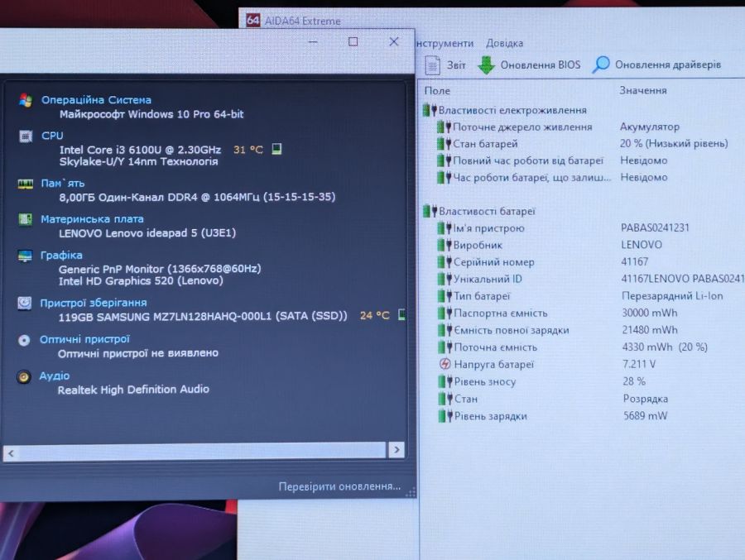The height and width of the screenshot is (560, 745).
Task: Click the storage drive icon beside Пристрої зберігання
Action: coord(24,303)
